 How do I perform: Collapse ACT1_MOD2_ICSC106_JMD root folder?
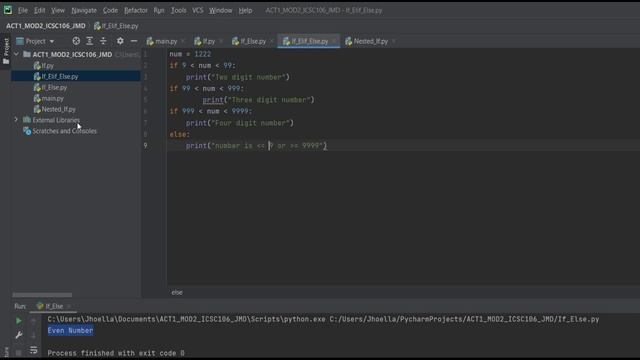[x=16, y=54]
